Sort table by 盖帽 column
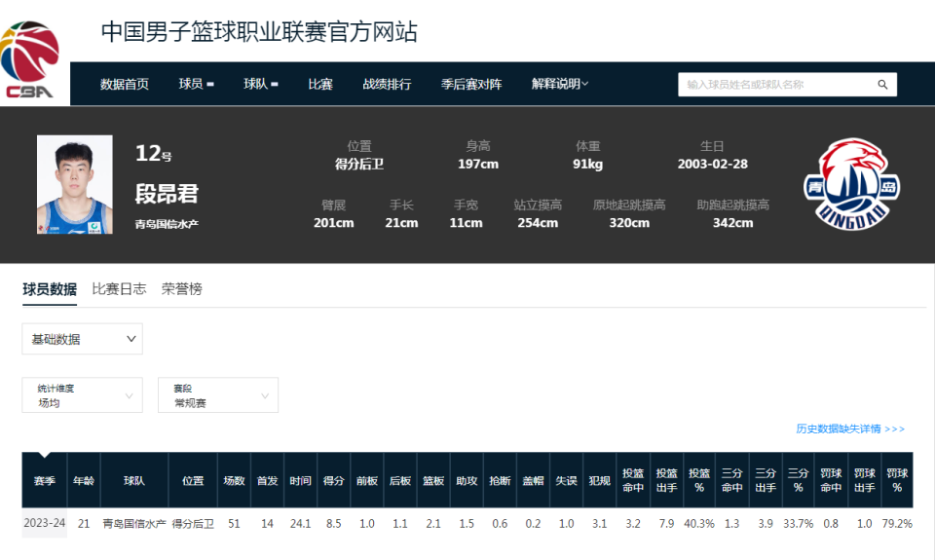Viewport: 935px width, 560px height. click(x=533, y=481)
